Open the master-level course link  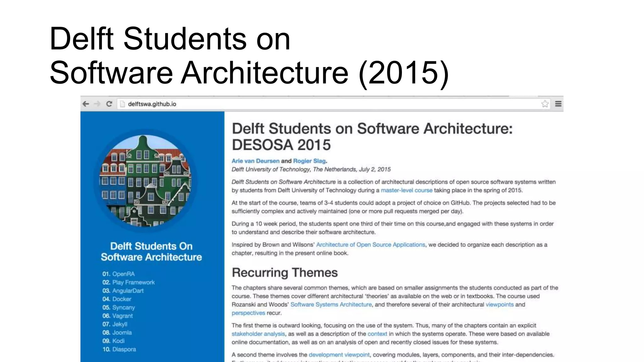(x=407, y=190)
